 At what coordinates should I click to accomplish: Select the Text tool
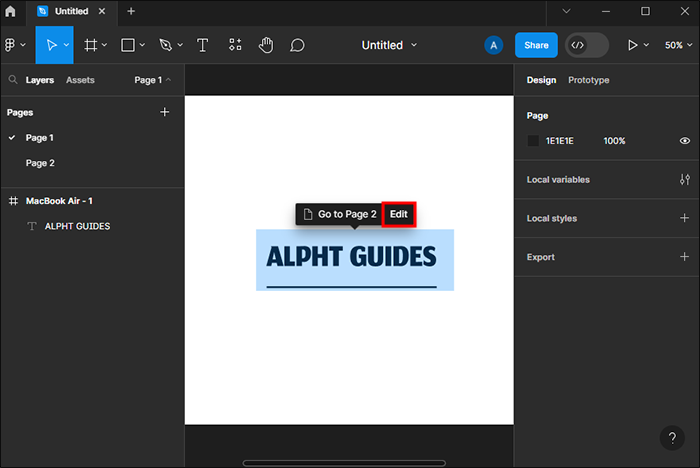pyautogui.click(x=202, y=45)
